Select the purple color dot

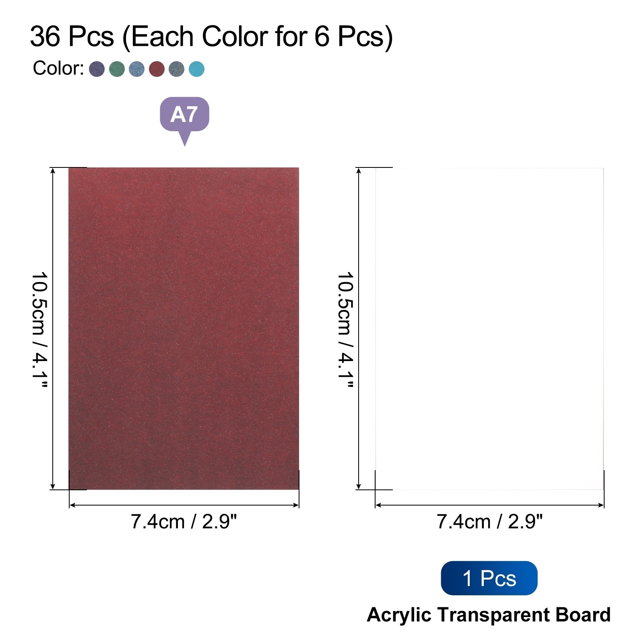[x=97, y=69]
